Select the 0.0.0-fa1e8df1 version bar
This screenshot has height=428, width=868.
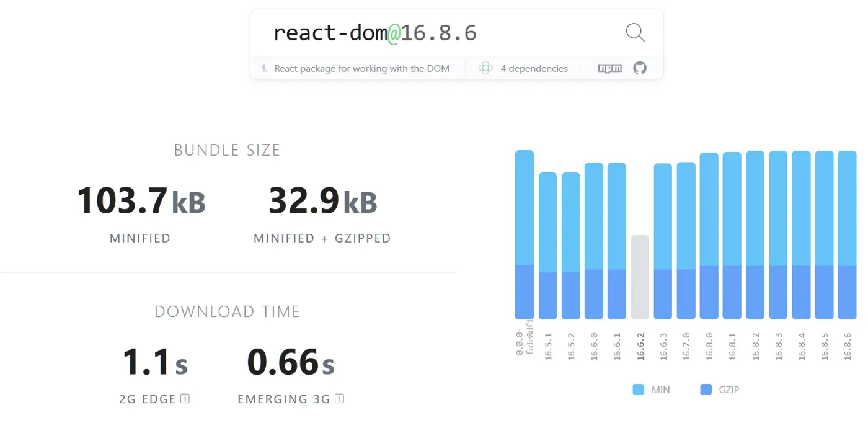(x=525, y=234)
